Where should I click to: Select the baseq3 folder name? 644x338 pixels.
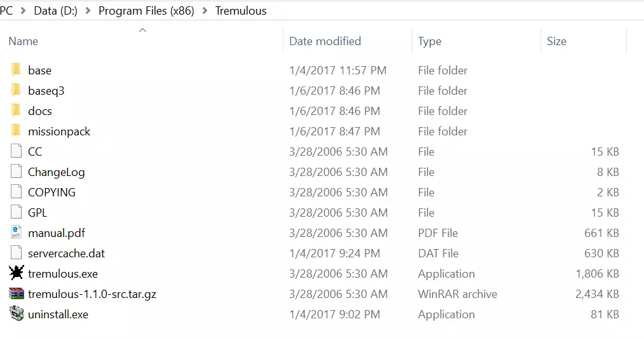pos(46,91)
